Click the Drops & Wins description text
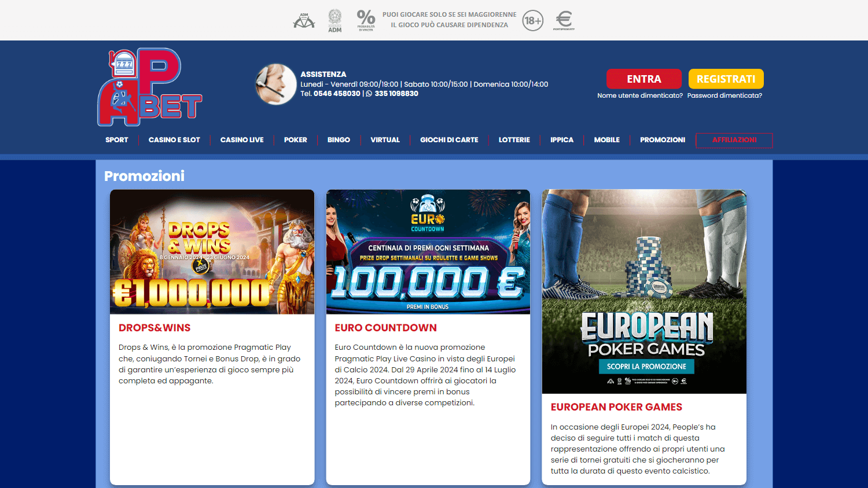The image size is (868, 488). [x=210, y=364]
